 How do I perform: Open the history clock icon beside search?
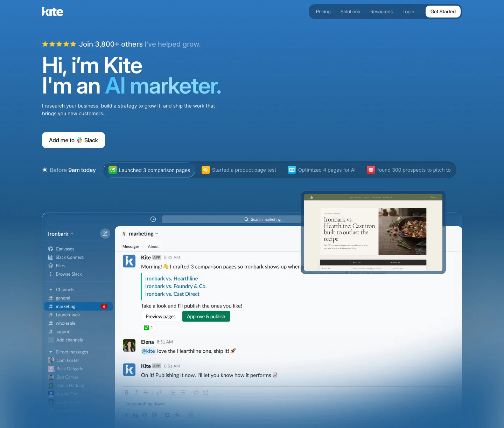click(x=153, y=219)
